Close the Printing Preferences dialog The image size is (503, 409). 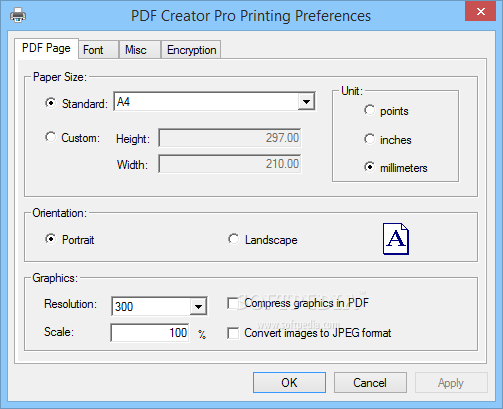pyautogui.click(x=480, y=12)
